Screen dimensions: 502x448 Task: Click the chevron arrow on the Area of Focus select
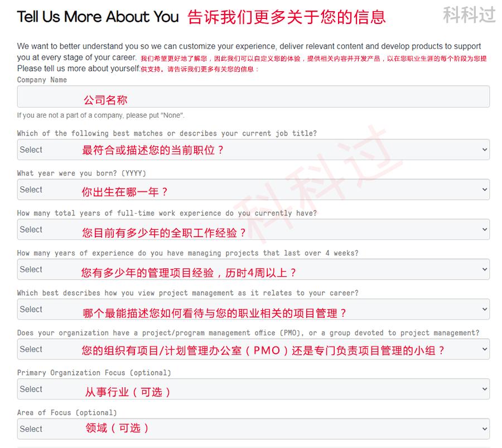click(x=484, y=428)
